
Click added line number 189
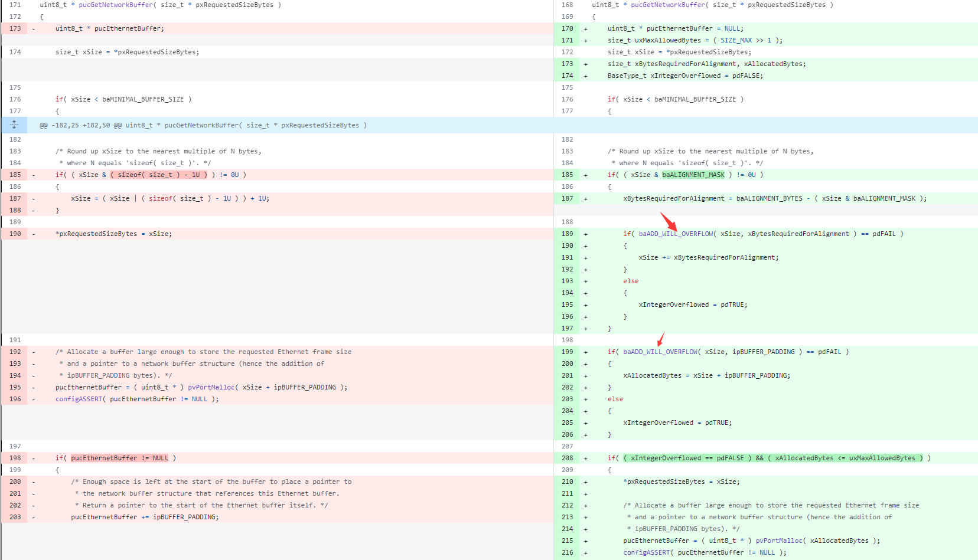567,234
